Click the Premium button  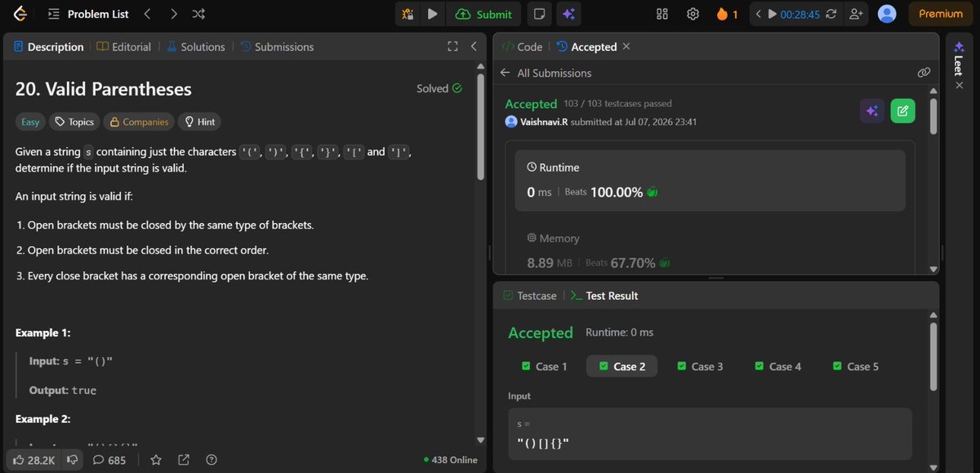click(x=940, y=14)
